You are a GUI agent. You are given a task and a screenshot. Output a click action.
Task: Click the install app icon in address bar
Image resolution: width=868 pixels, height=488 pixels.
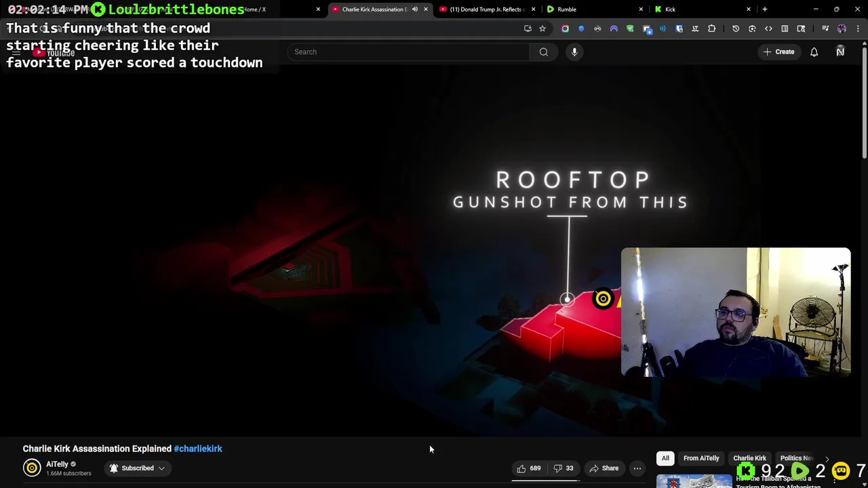tap(528, 28)
